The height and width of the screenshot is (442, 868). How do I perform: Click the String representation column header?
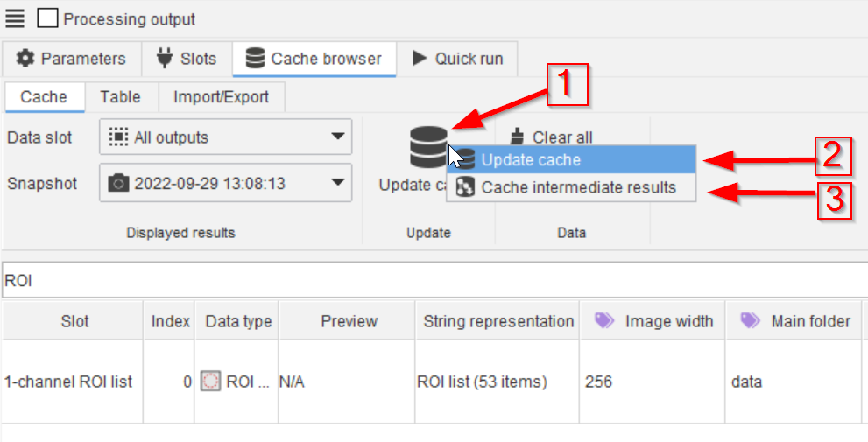click(x=498, y=321)
